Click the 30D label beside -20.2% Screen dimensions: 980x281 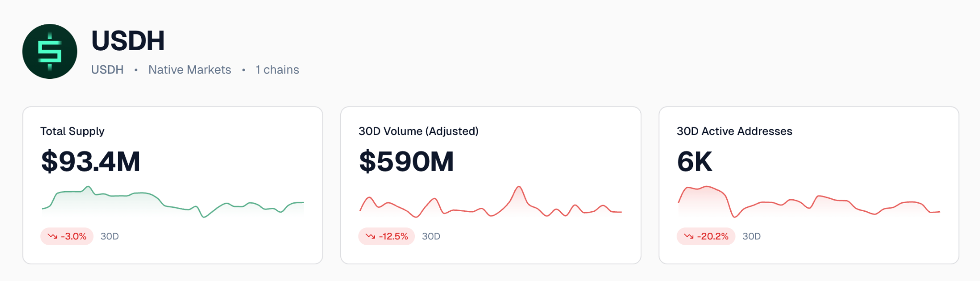pyautogui.click(x=751, y=236)
